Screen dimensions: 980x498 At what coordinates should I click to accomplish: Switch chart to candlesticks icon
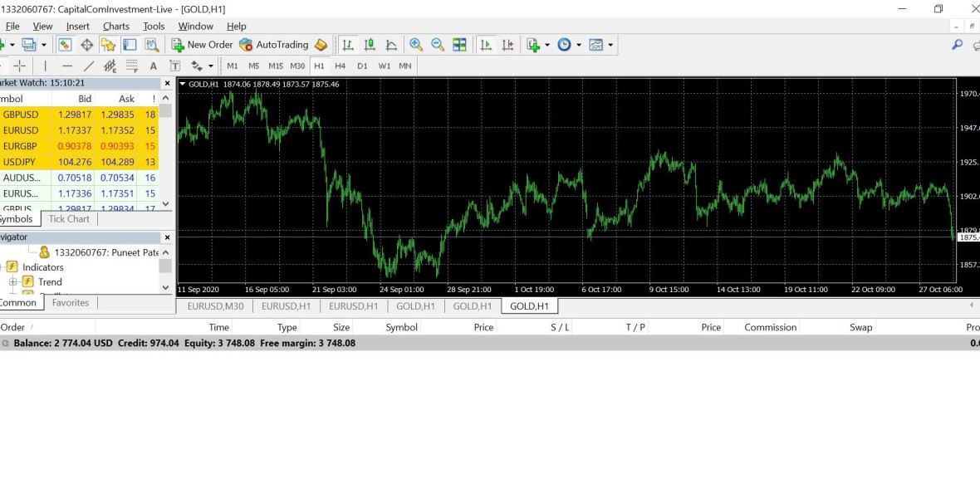click(370, 44)
